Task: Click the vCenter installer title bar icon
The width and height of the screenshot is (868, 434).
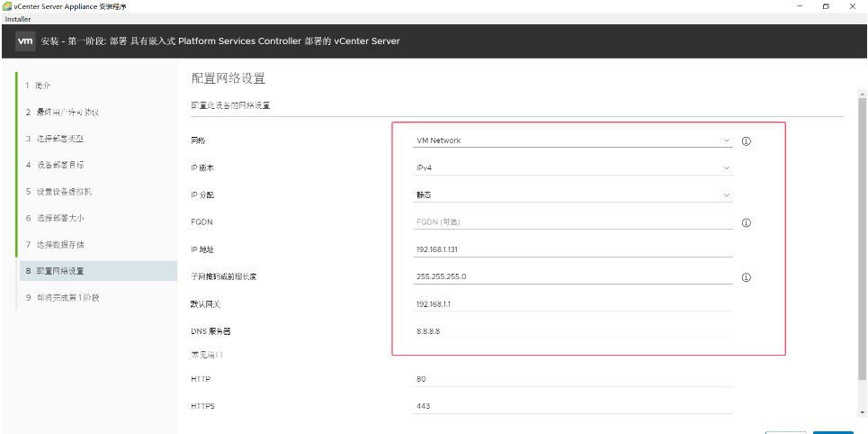Action: coord(6,6)
